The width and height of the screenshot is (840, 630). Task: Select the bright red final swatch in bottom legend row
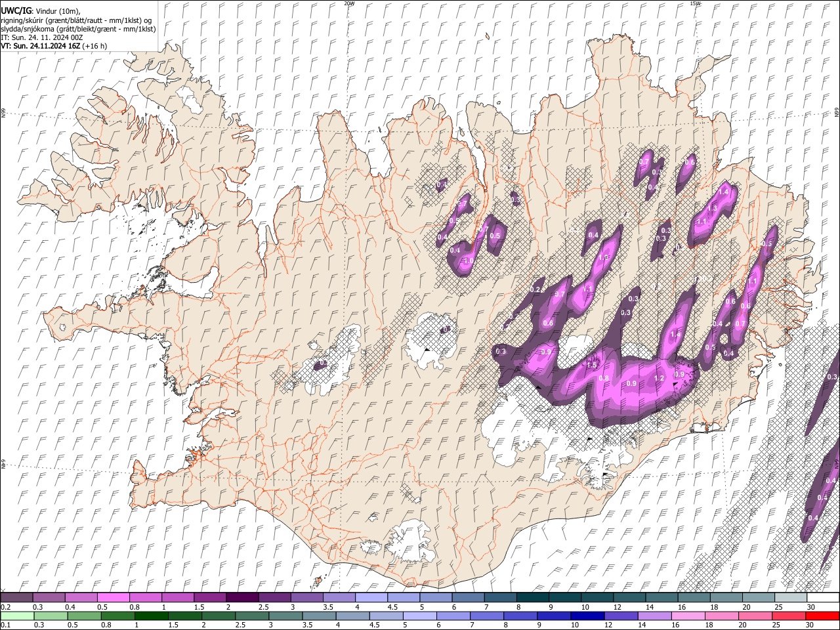(822, 616)
